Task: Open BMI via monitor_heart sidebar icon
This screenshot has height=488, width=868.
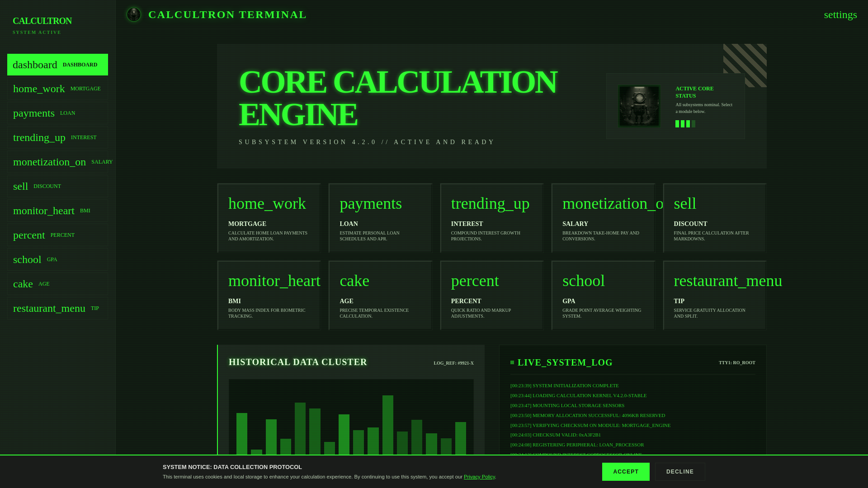Action: pyautogui.click(x=44, y=211)
